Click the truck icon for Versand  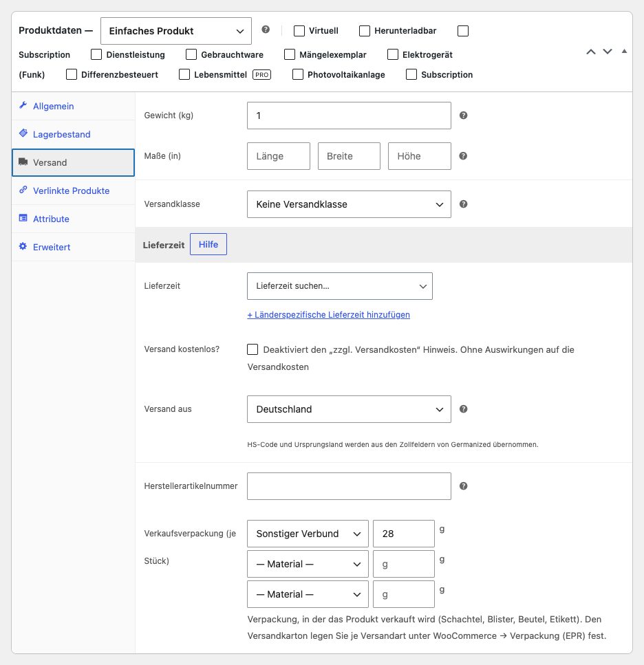pyautogui.click(x=23, y=162)
